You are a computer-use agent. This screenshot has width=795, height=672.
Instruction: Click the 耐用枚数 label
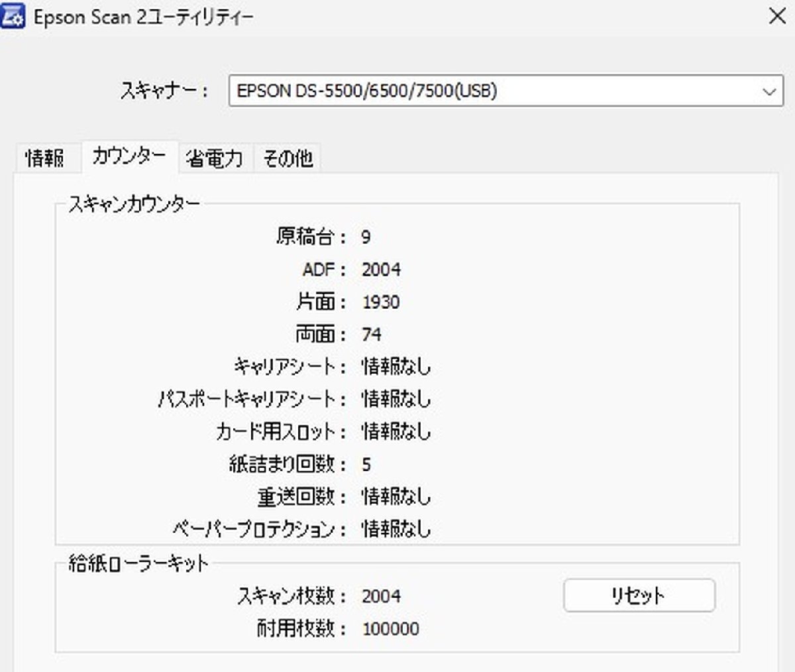coord(301,628)
